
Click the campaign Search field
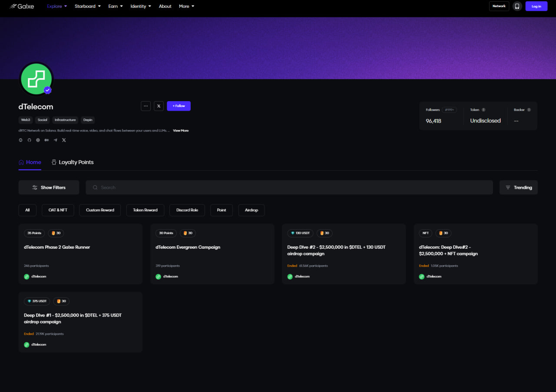[289, 188]
